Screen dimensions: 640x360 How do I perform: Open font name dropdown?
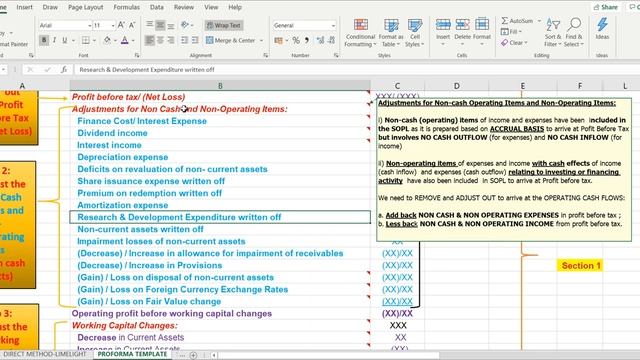(x=89, y=25)
